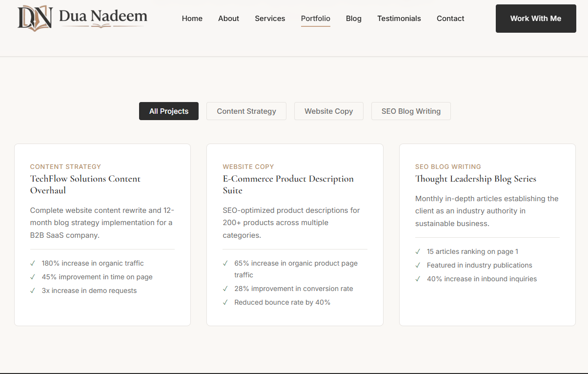Image resolution: width=588 pixels, height=374 pixels.
Task: Select the All Projects filter
Action: (x=168, y=111)
